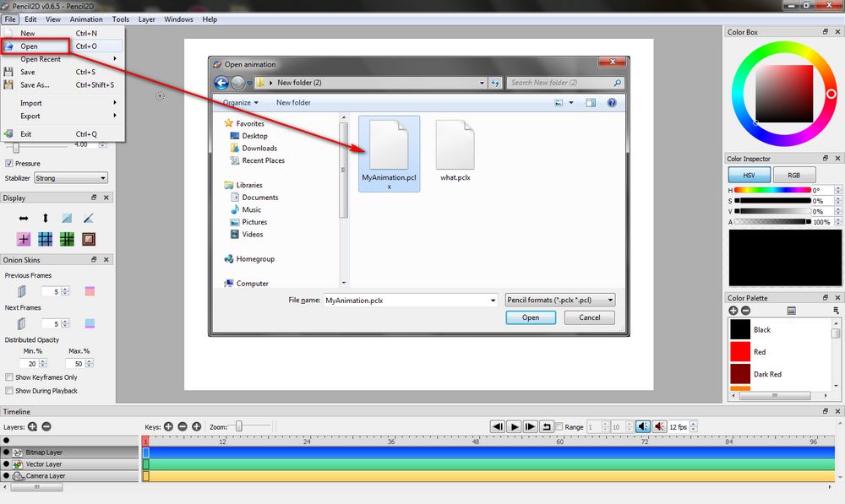Click New folder in dialog toolbar
The width and height of the screenshot is (845, 504).
294,103
